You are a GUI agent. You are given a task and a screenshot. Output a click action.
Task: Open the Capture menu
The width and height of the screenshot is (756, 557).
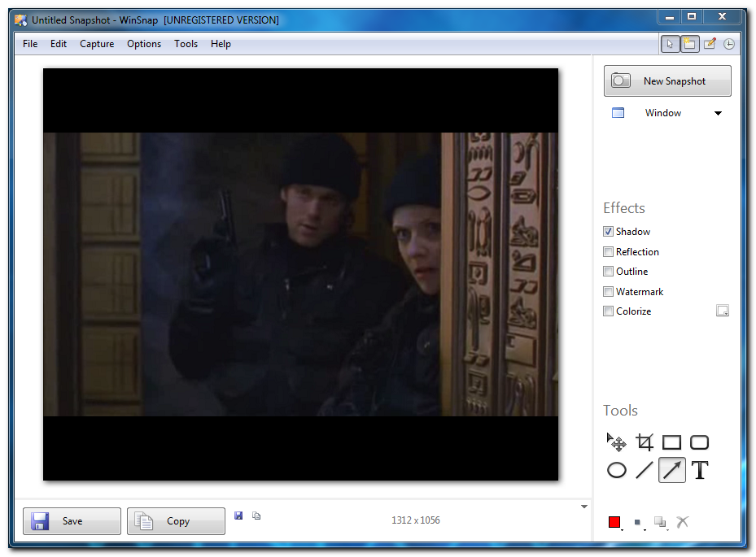(97, 44)
